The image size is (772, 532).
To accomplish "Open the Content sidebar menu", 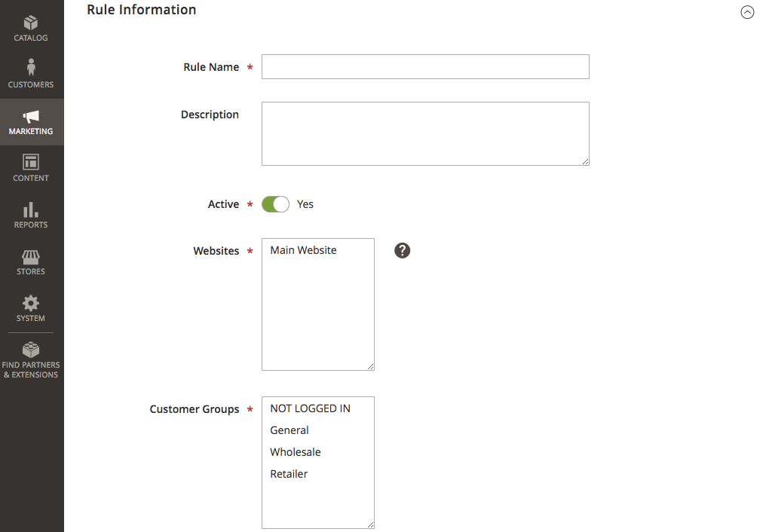I will [x=31, y=169].
